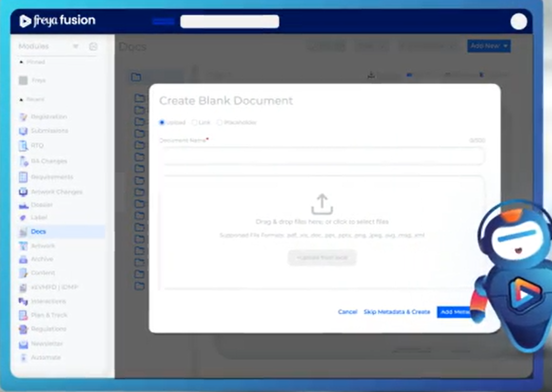Open the Newsletter module icon
The height and width of the screenshot is (392, 552).
coord(23,344)
